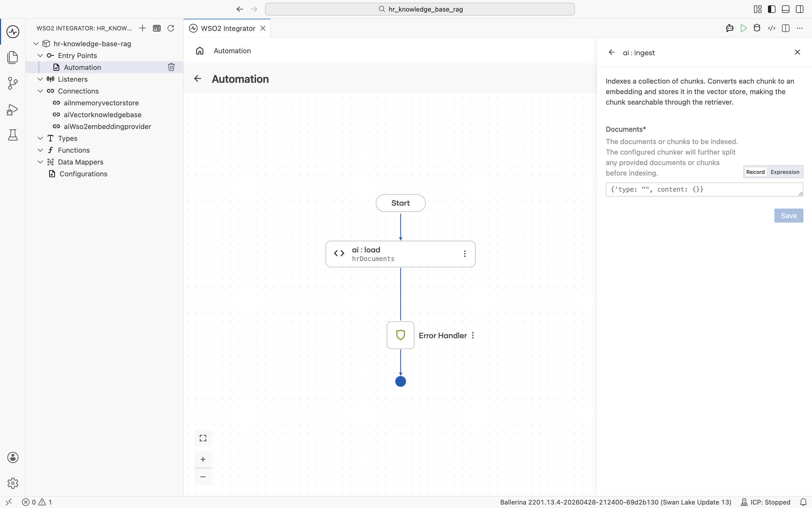The width and height of the screenshot is (812, 508).
Task: Open the AI copilot chat icon
Action: pos(730,28)
